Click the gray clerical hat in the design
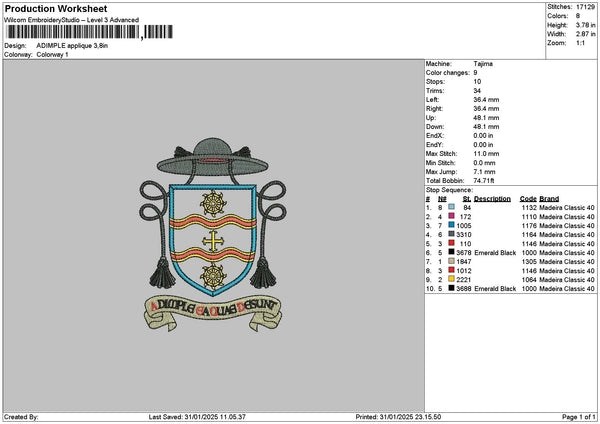Screen dimensions: 600x424 point(212,157)
